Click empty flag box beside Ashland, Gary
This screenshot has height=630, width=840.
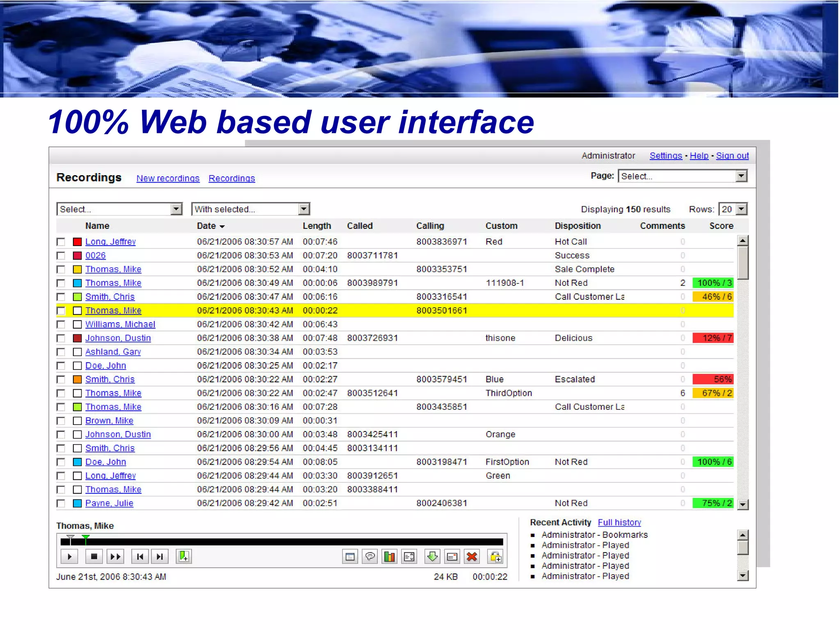(x=77, y=352)
